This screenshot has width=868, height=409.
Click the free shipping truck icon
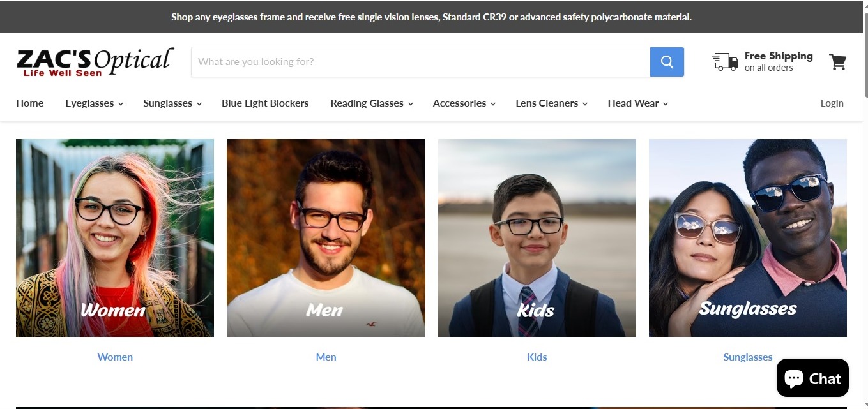725,62
